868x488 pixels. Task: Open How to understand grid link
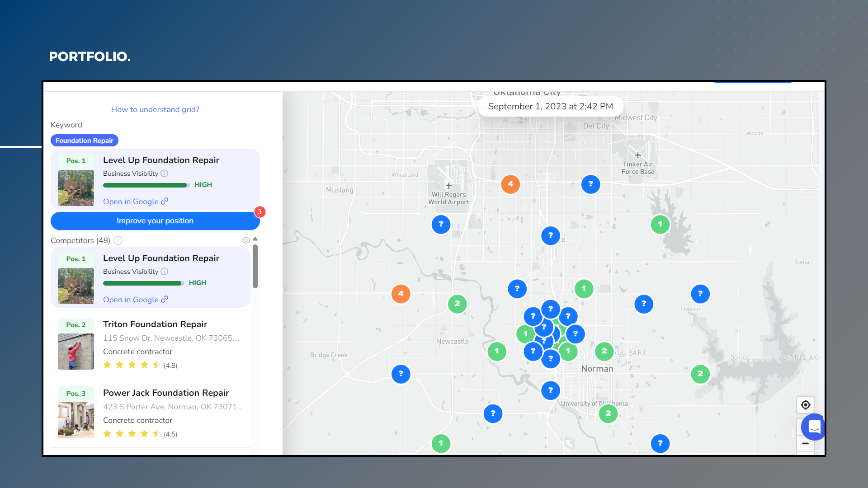[x=155, y=109]
